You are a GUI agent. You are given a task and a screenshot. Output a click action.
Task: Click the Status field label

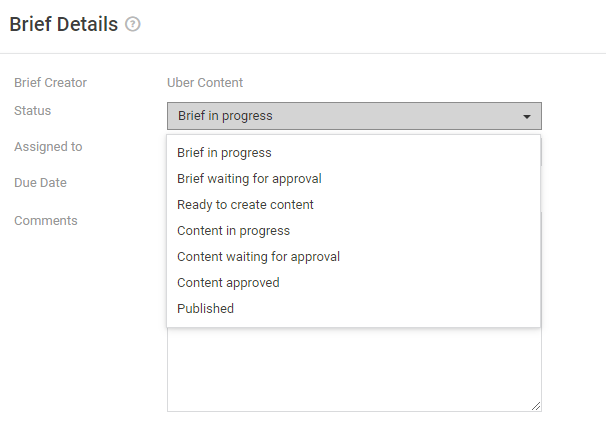click(32, 111)
